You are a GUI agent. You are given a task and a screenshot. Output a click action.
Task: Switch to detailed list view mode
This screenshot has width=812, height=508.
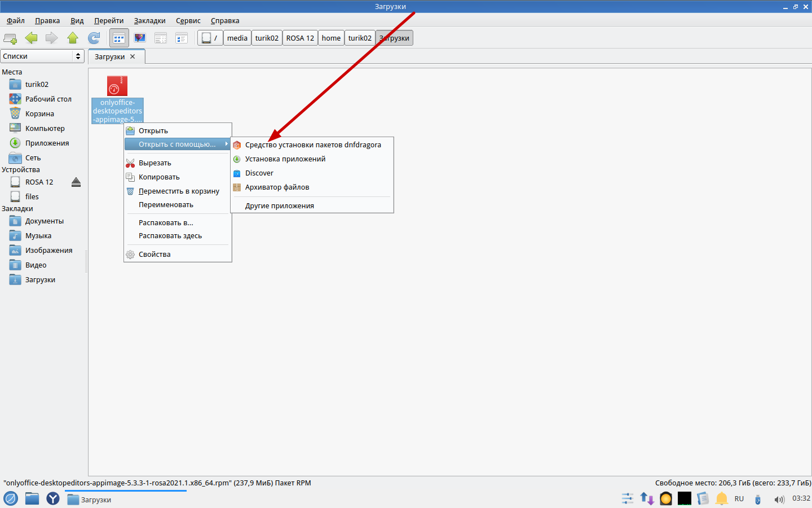click(182, 38)
